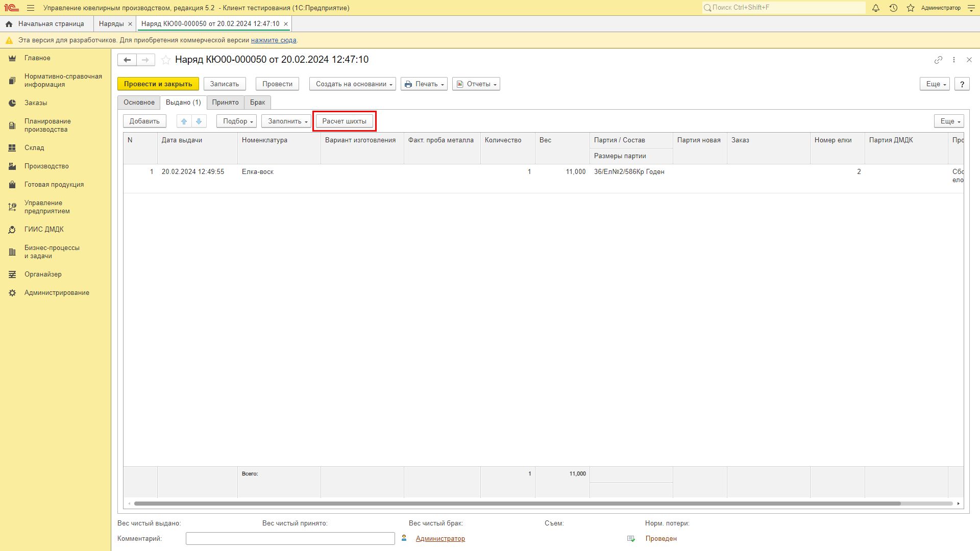
Task: Click the Производство factory icon
Action: [12, 166]
